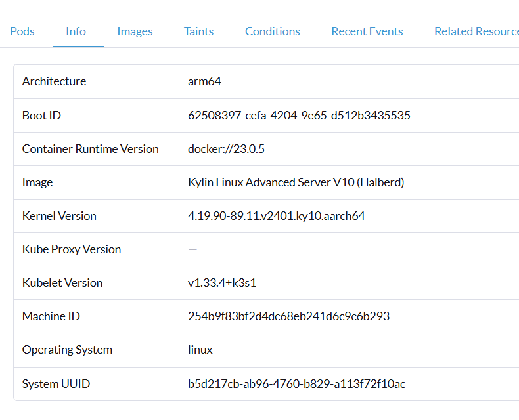Select the Info tab
The image size is (519, 420).
(x=76, y=31)
